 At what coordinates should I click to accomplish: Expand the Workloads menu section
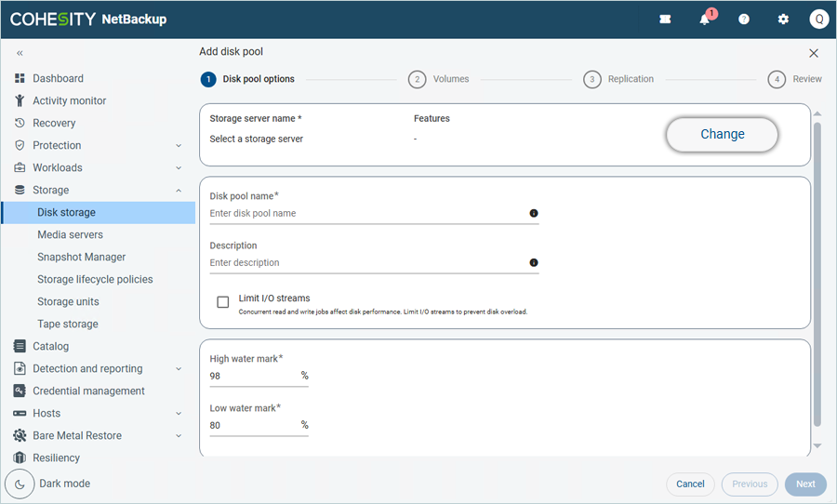pyautogui.click(x=179, y=168)
